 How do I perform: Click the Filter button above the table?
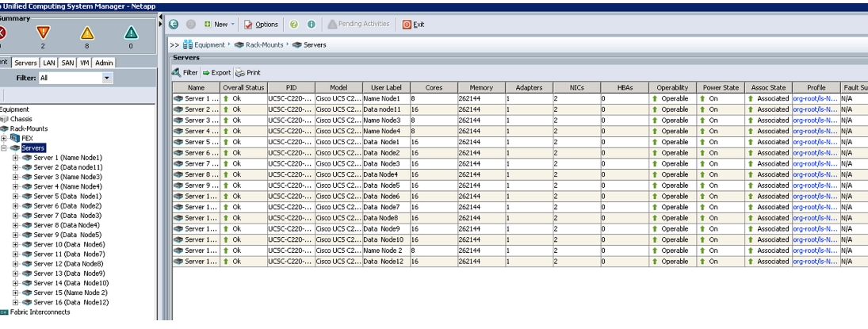(185, 73)
